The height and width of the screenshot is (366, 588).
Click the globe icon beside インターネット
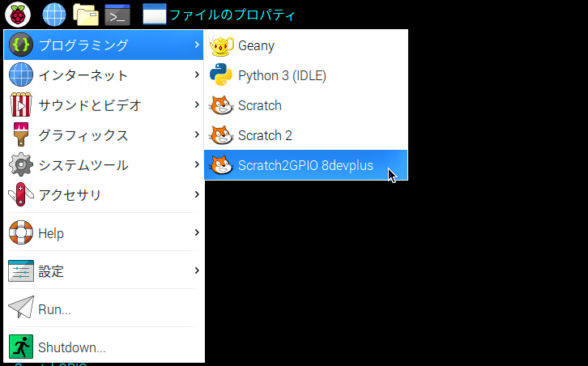(x=21, y=74)
